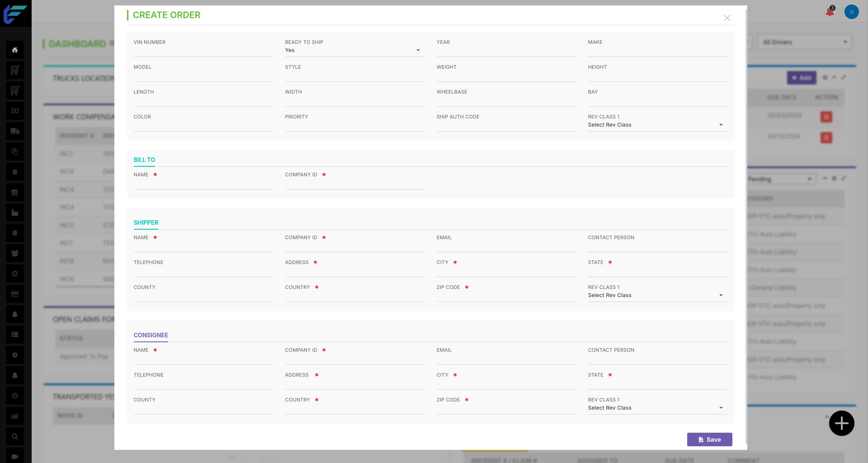The width and height of the screenshot is (868, 463).
Task: Open the bar chart reports sidebar icon
Action: [x=15, y=416]
